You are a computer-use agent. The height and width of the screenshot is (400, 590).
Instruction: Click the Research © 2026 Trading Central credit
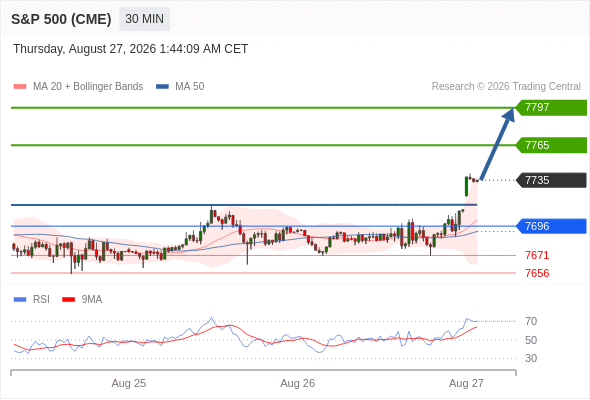tap(506, 87)
